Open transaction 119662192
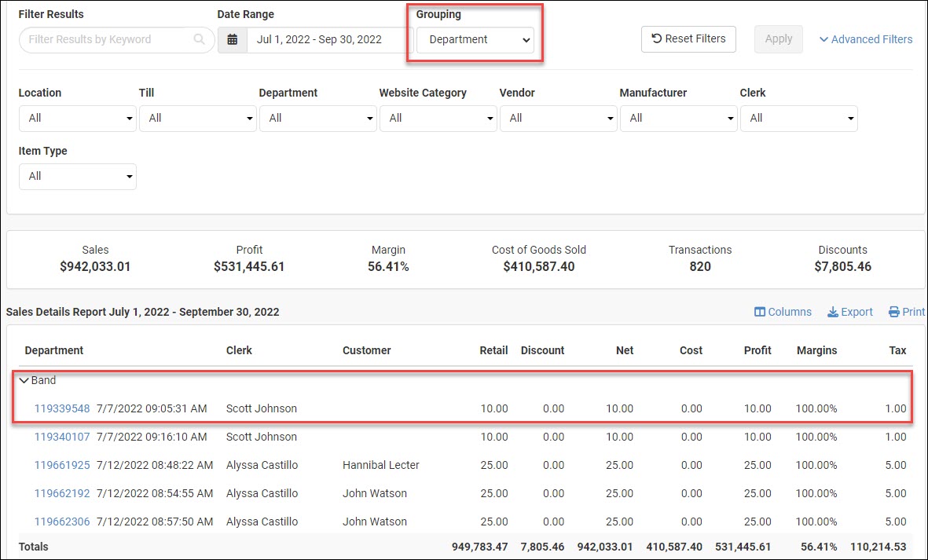 coord(62,494)
